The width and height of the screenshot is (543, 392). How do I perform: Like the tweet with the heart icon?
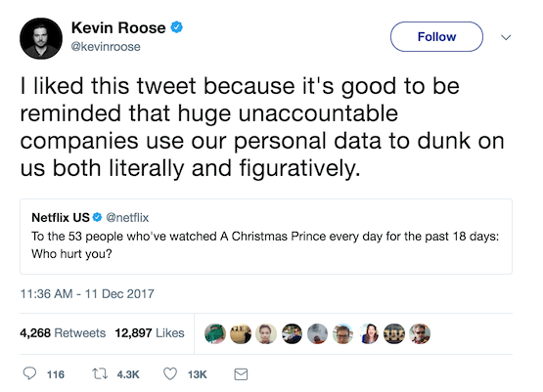tap(170, 373)
